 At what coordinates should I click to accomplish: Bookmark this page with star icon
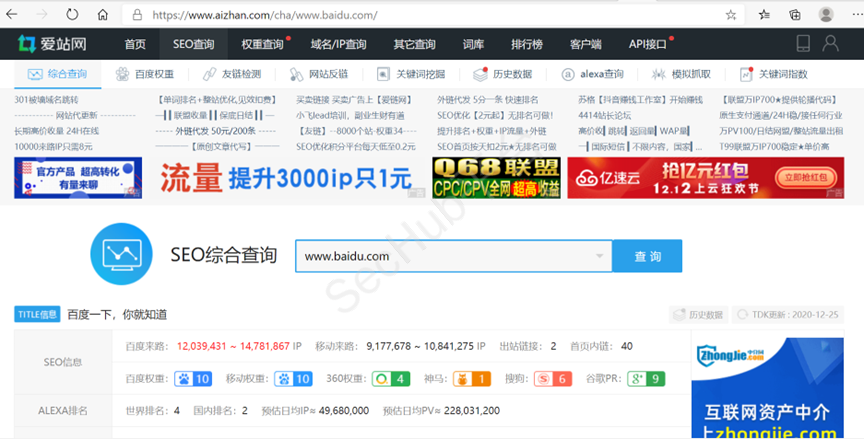731,15
